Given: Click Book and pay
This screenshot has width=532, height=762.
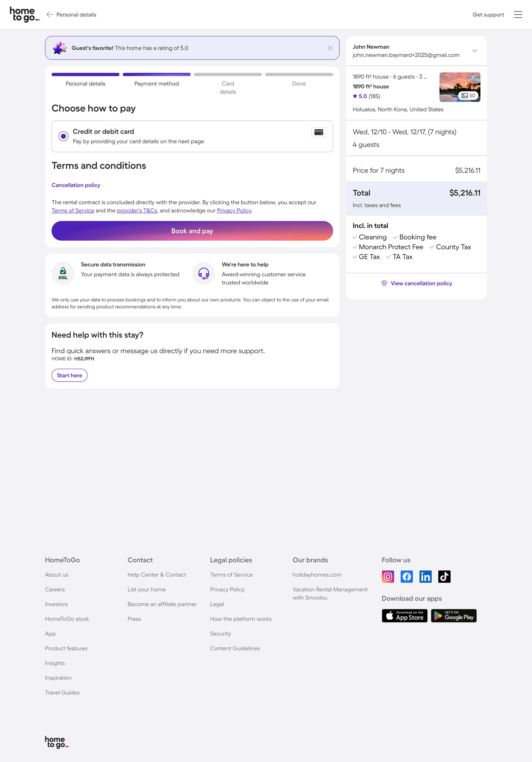Looking at the screenshot, I should pyautogui.click(x=192, y=231).
